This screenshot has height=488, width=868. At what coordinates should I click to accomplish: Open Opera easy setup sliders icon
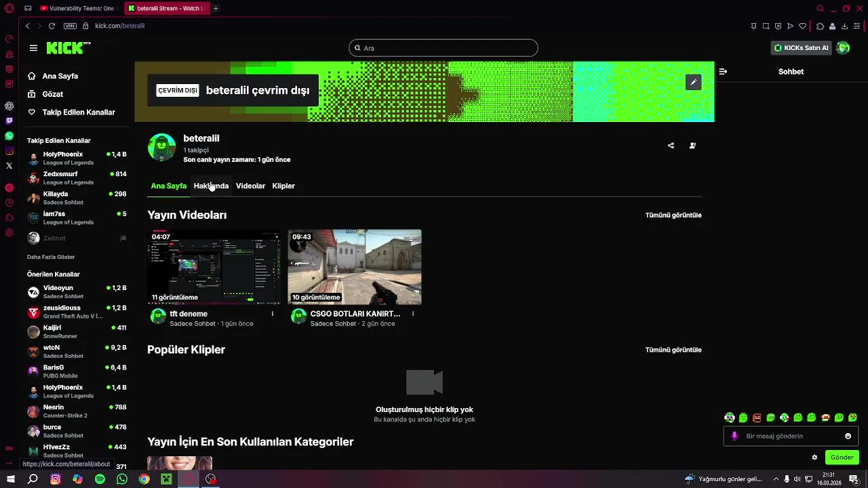pyautogui.click(x=857, y=26)
